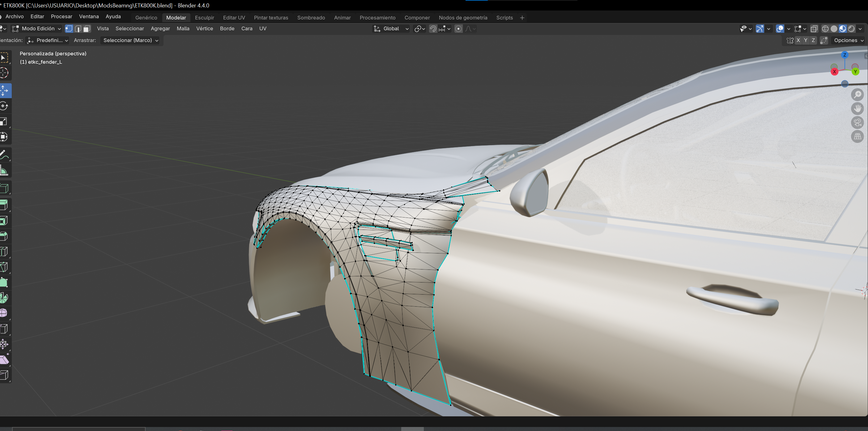
Task: Toggle camera view icon in viewport
Action: pos(857,123)
